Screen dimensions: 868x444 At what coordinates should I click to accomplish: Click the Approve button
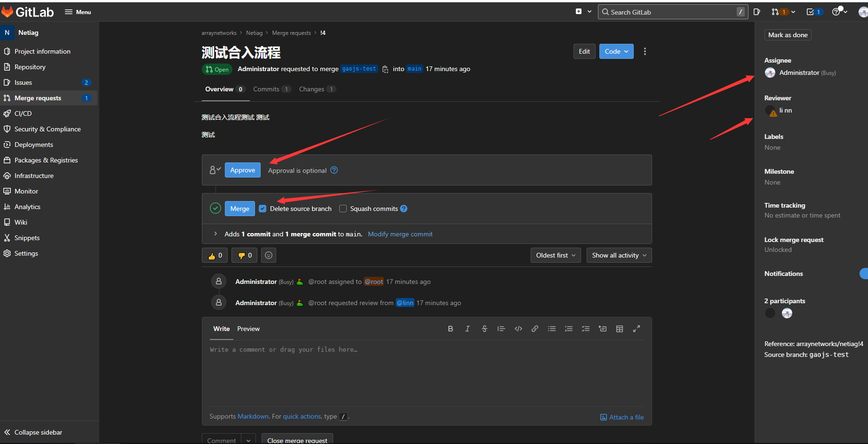click(x=243, y=170)
